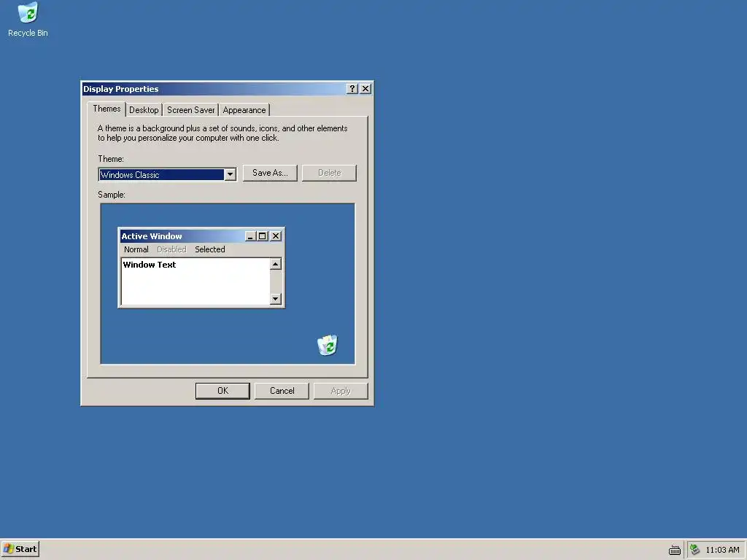Click the disabled Delete button
The height and width of the screenshot is (560, 747).
point(329,173)
